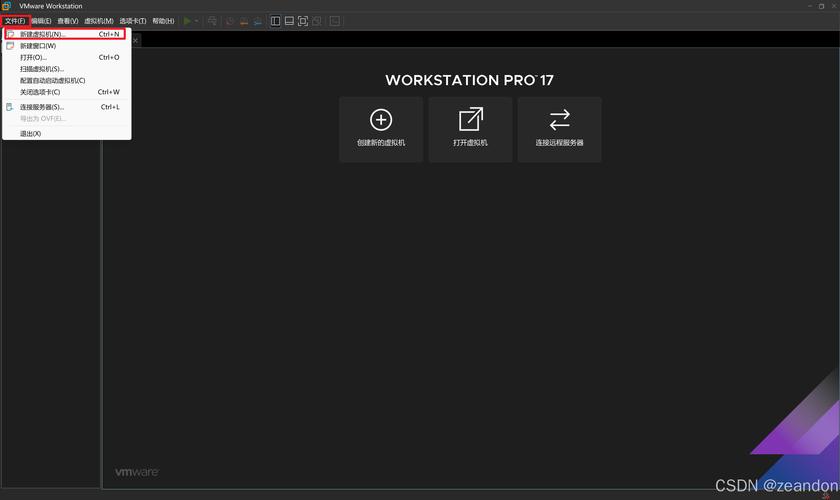
Task: Click the console view toolbar icon
Action: (335, 21)
